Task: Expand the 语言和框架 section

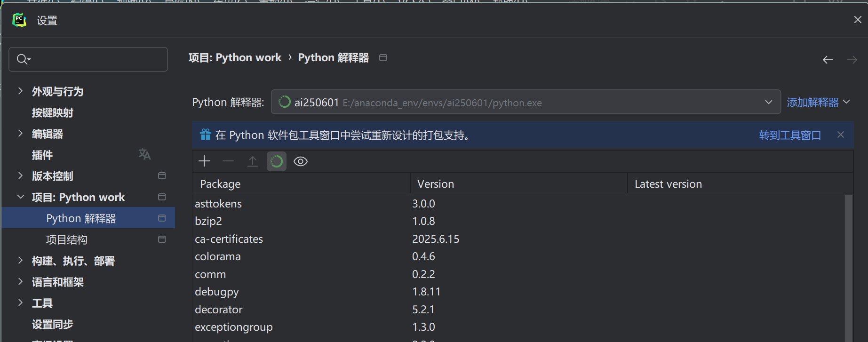Action: pos(20,281)
